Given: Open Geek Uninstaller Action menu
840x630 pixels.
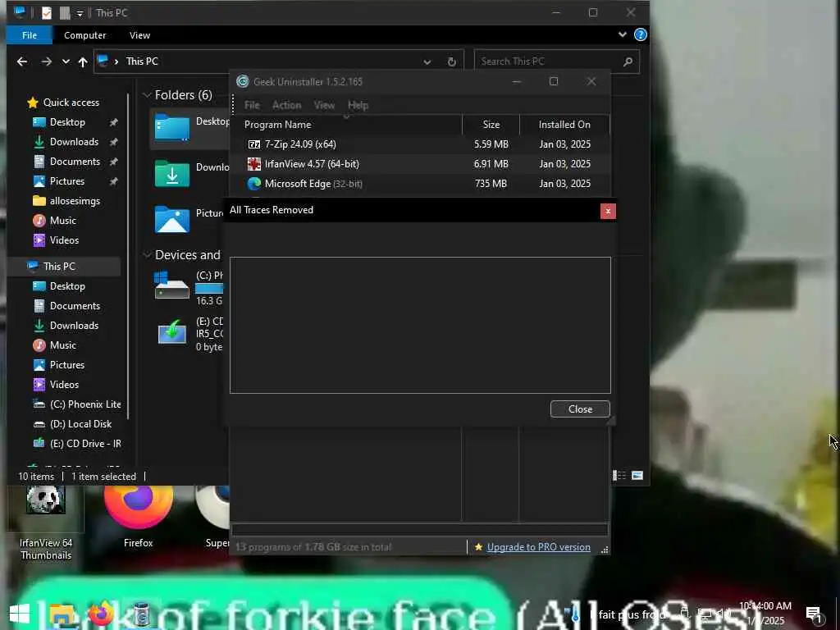Looking at the screenshot, I should (286, 105).
